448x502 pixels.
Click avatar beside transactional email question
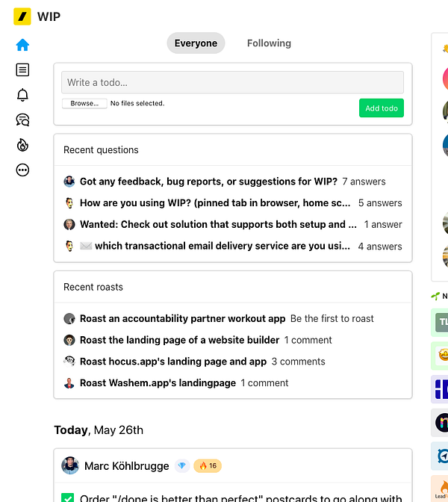(x=69, y=246)
